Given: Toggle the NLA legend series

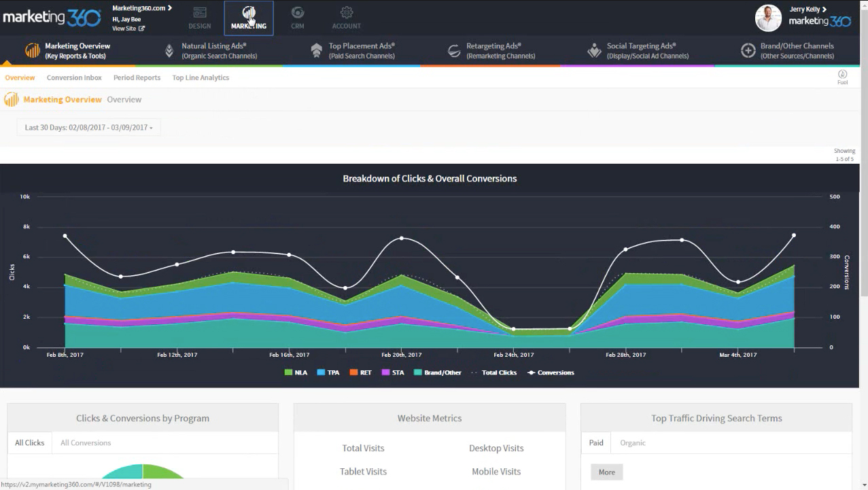Looking at the screenshot, I should tap(296, 372).
